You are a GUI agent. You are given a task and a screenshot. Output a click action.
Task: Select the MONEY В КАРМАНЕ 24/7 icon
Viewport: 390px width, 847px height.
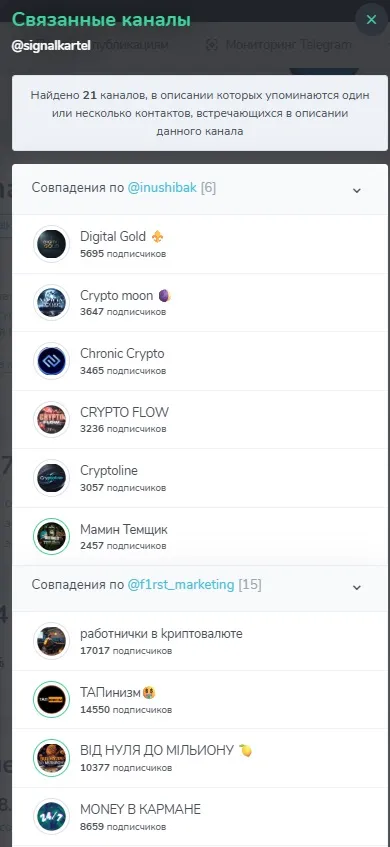tap(51, 817)
